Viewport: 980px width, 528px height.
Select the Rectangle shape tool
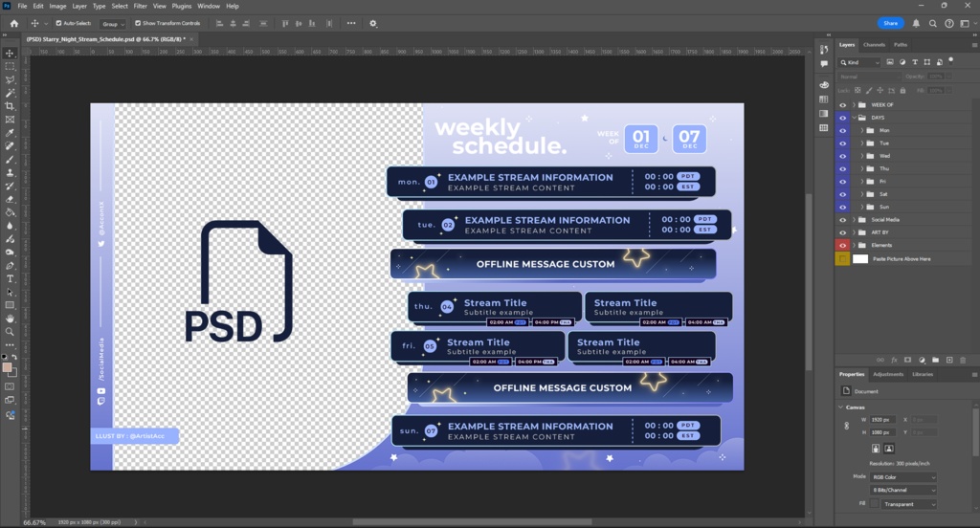click(x=10, y=305)
